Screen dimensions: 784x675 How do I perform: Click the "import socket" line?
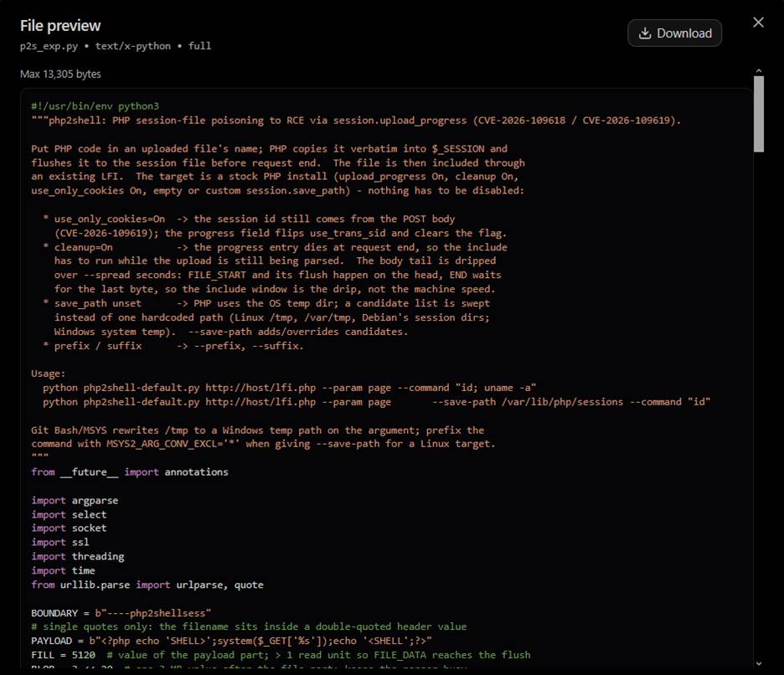pyautogui.click(x=69, y=528)
